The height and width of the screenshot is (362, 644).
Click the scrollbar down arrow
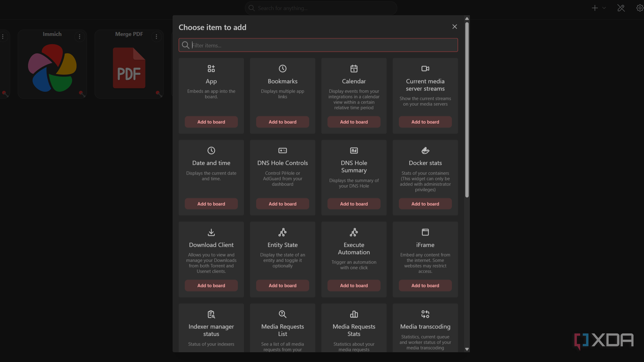click(x=467, y=349)
